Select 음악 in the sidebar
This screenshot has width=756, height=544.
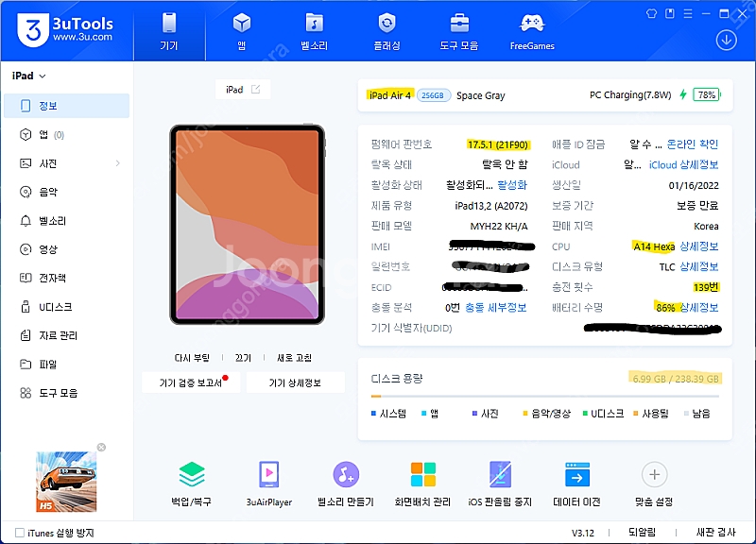tap(66, 192)
